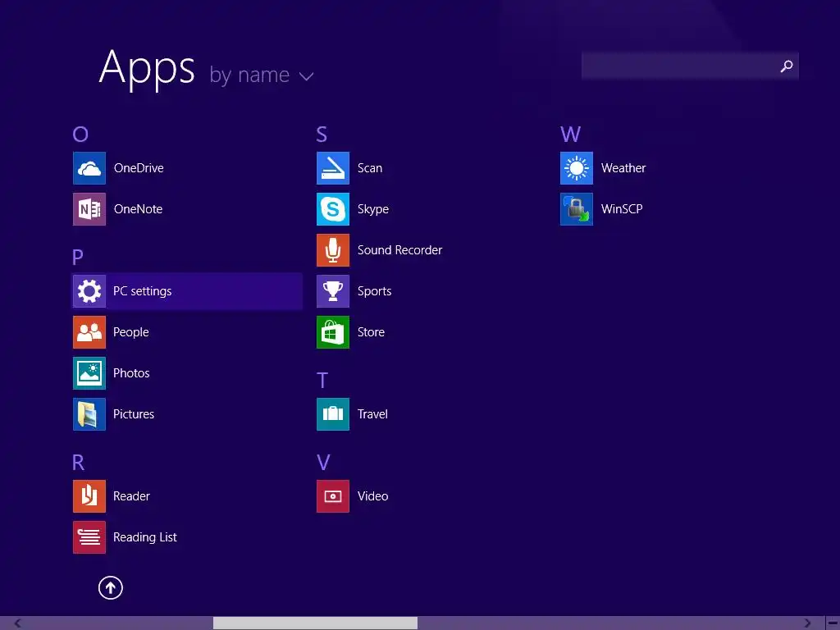Click the 'WinSCP' label text
This screenshot has width=840, height=630.
pos(622,209)
